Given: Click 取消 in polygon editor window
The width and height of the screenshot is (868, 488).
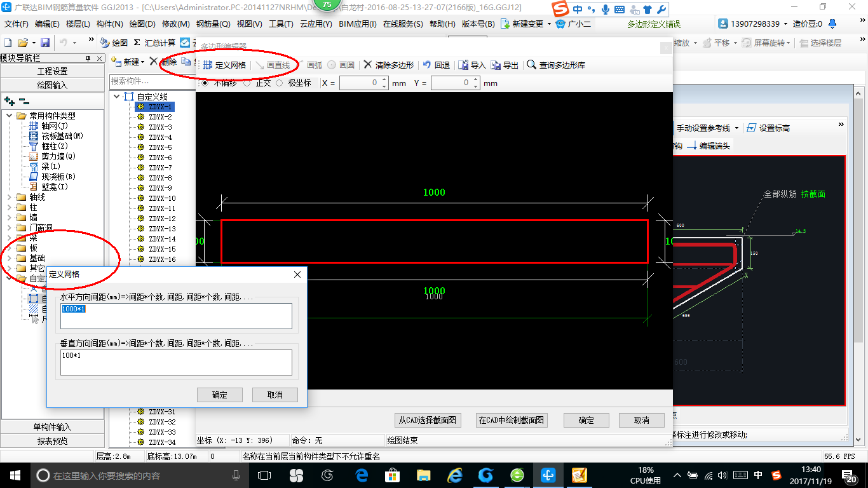Looking at the screenshot, I should pos(642,420).
